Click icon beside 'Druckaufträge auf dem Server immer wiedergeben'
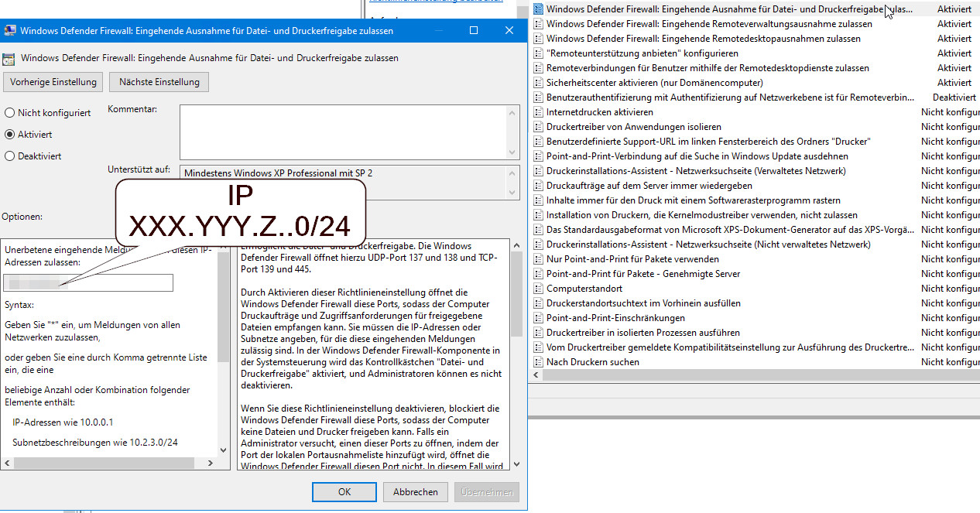This screenshot has height=513, width=980. click(539, 186)
